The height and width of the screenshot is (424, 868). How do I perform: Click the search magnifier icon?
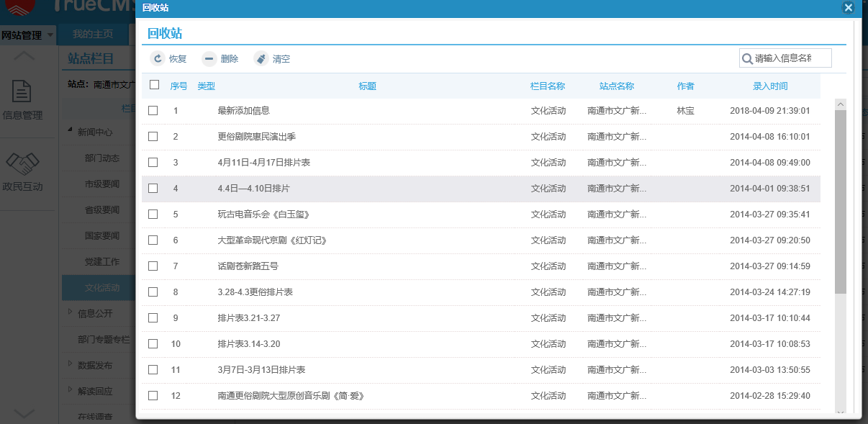point(748,58)
